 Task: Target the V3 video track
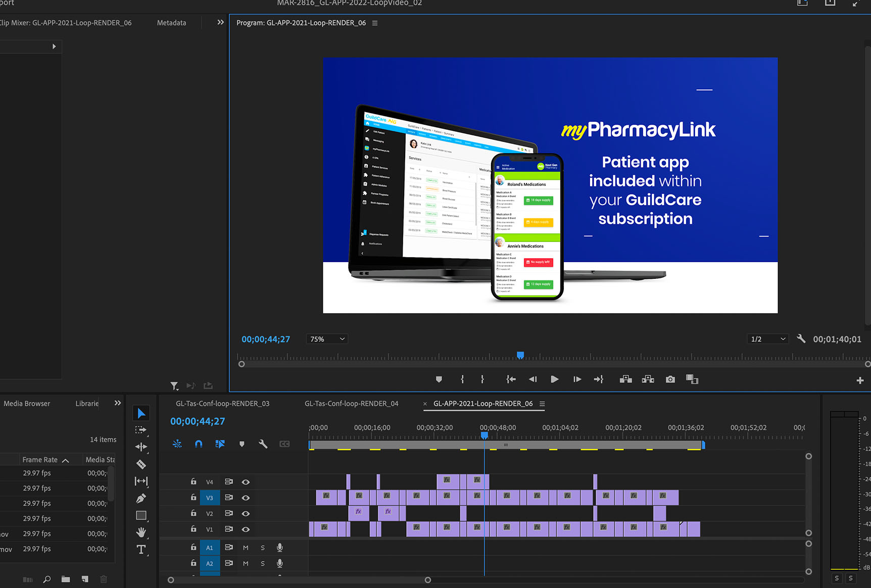click(210, 498)
